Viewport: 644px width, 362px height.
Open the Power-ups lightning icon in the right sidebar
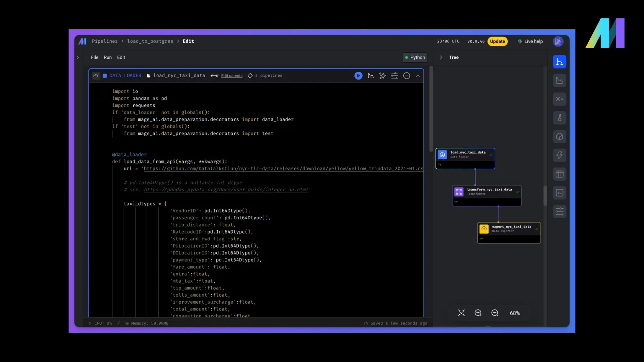pos(559,155)
